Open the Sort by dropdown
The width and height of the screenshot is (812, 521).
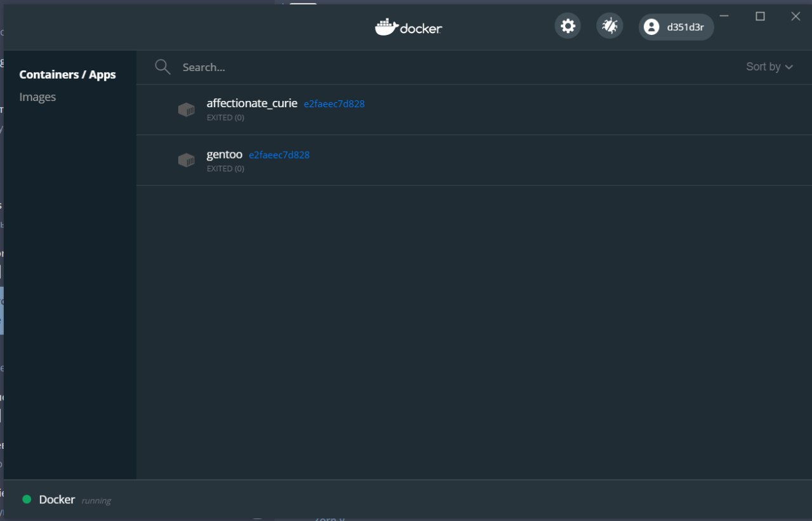[769, 67]
